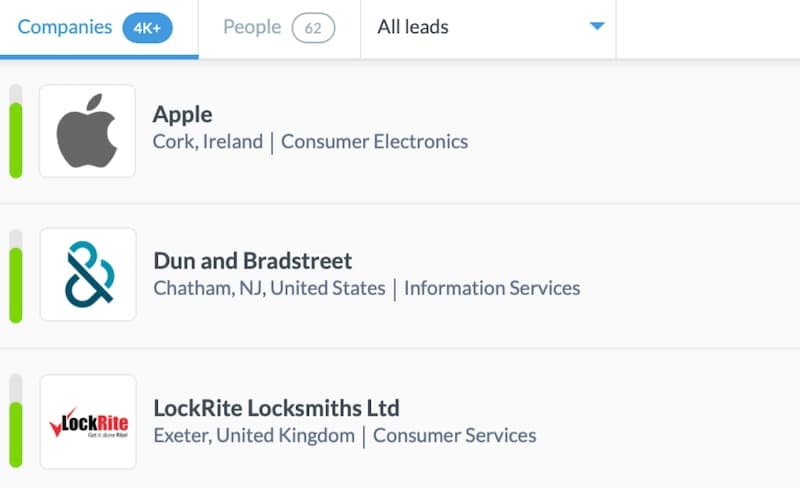Switch to the Companies tab
The width and height of the screenshot is (800, 488).
pos(65,28)
